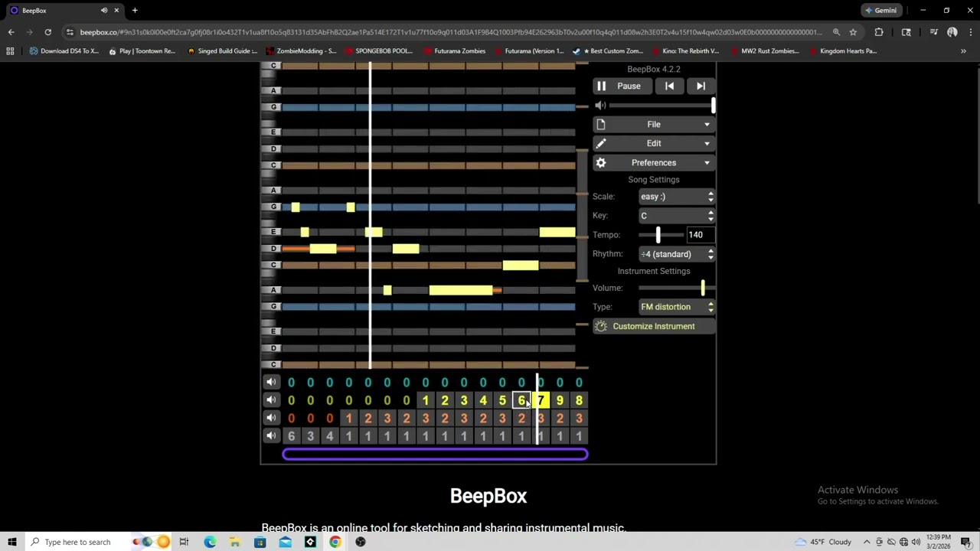Mute the fourth channel row

[x=271, y=436]
